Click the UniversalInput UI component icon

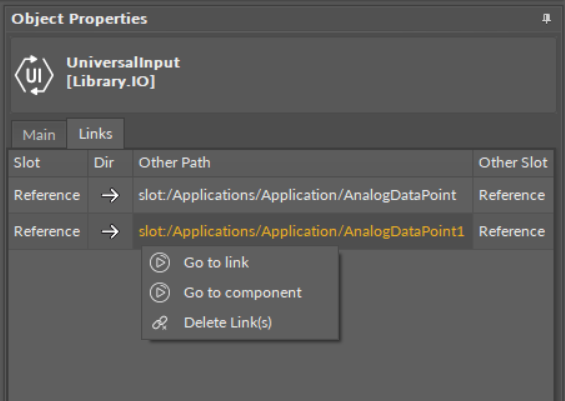34,75
